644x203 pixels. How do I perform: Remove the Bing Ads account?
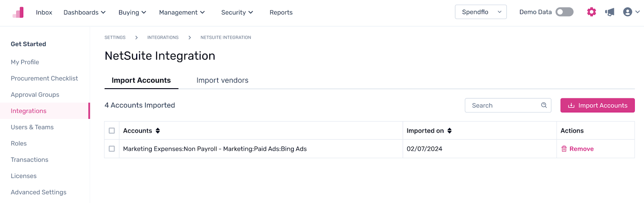pos(578,149)
